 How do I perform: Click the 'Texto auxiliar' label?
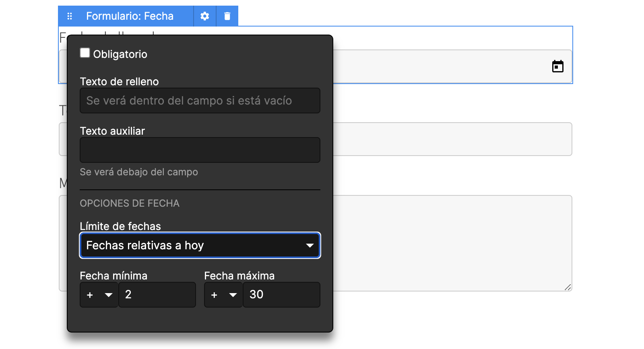[112, 131]
